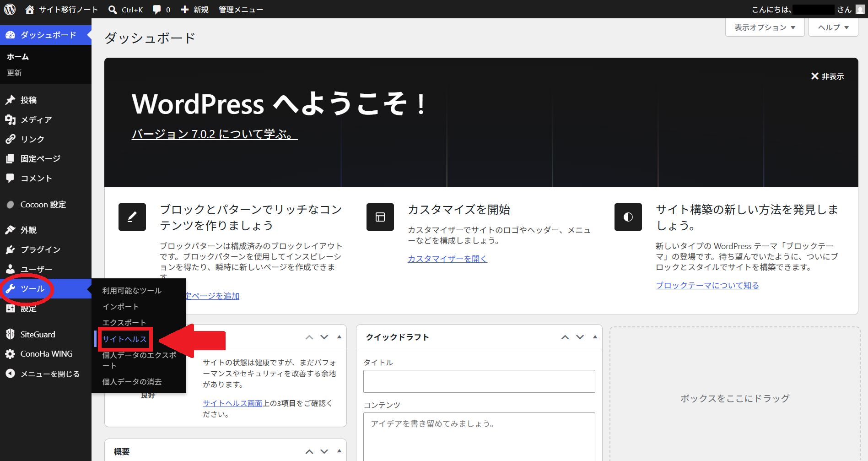Viewport: 868px width, 461px height.
Task: Move クイックドラフト box up
Action: click(565, 337)
